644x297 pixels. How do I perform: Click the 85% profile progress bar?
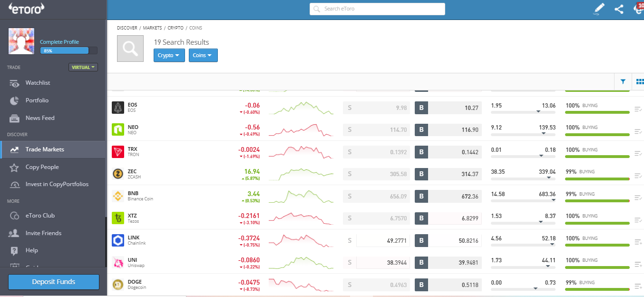click(x=68, y=50)
